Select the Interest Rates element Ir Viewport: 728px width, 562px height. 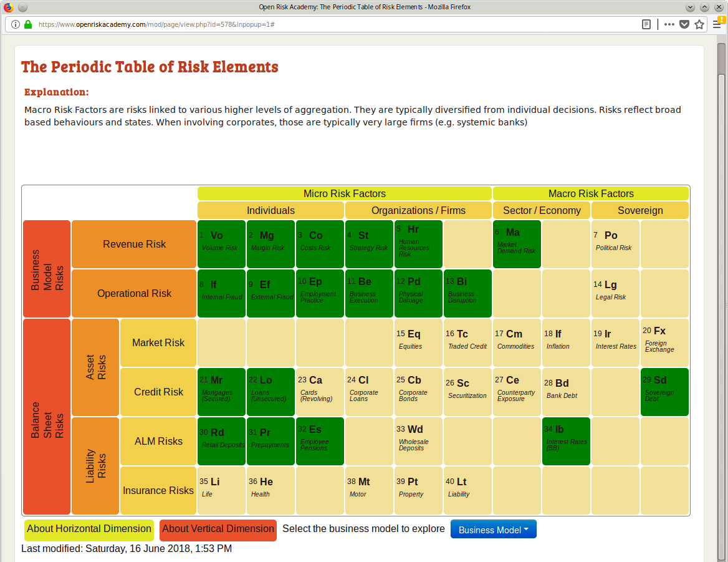point(615,343)
